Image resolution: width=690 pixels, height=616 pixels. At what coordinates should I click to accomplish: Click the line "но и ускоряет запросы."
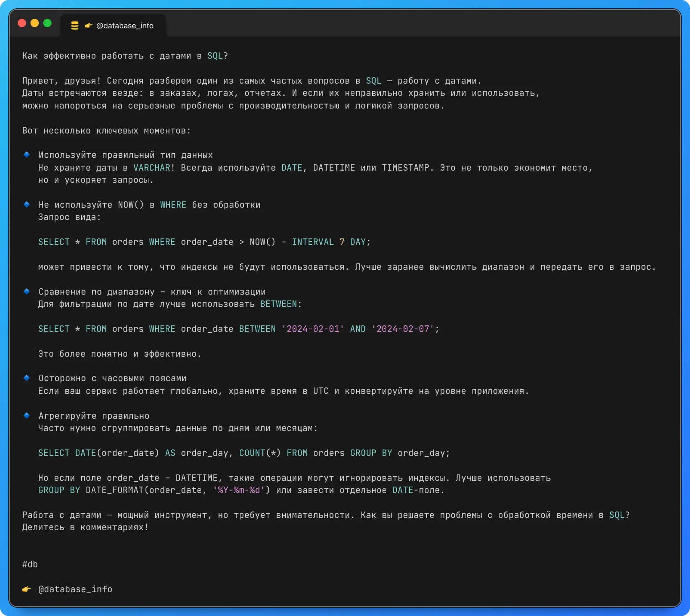96,180
